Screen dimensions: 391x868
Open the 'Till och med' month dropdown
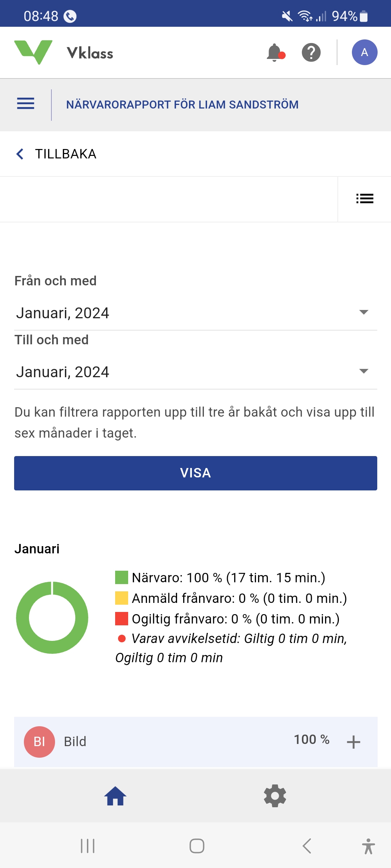(x=195, y=372)
